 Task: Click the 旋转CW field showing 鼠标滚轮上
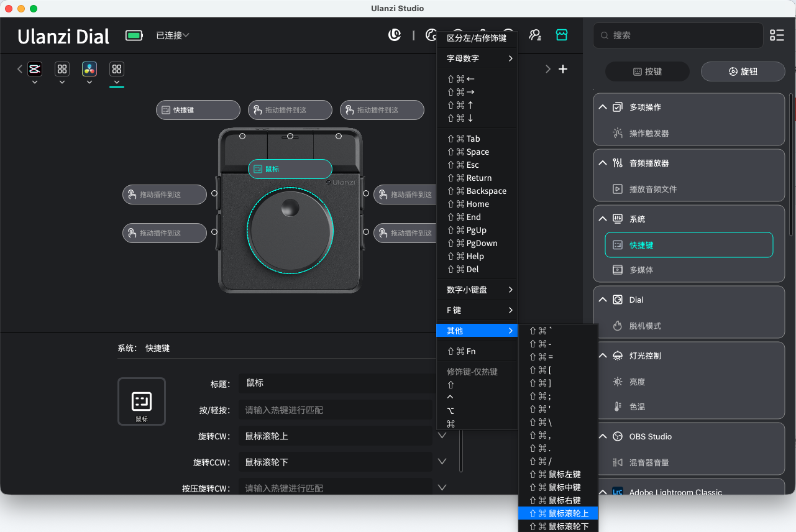pyautogui.click(x=336, y=436)
